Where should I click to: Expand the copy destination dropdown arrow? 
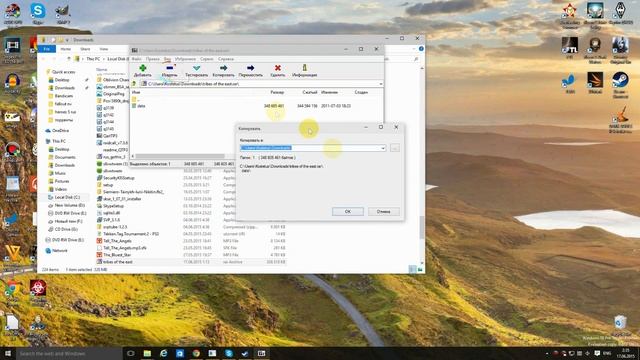point(383,148)
